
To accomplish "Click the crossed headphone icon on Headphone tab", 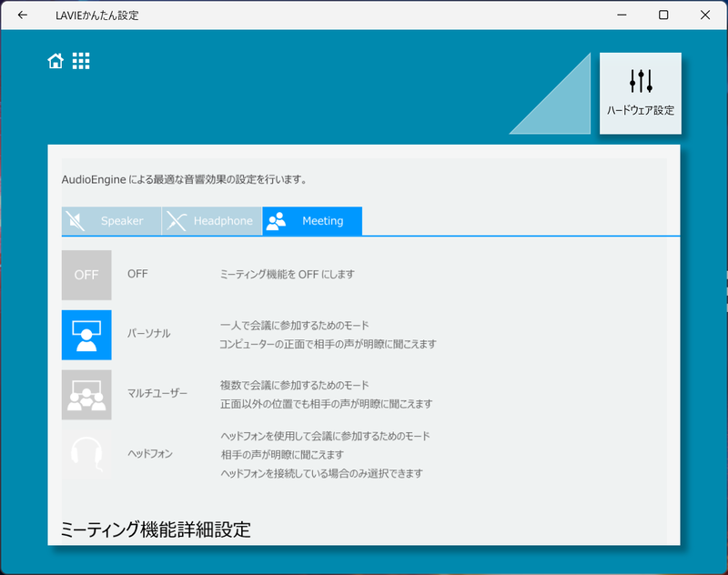I will 177,220.
